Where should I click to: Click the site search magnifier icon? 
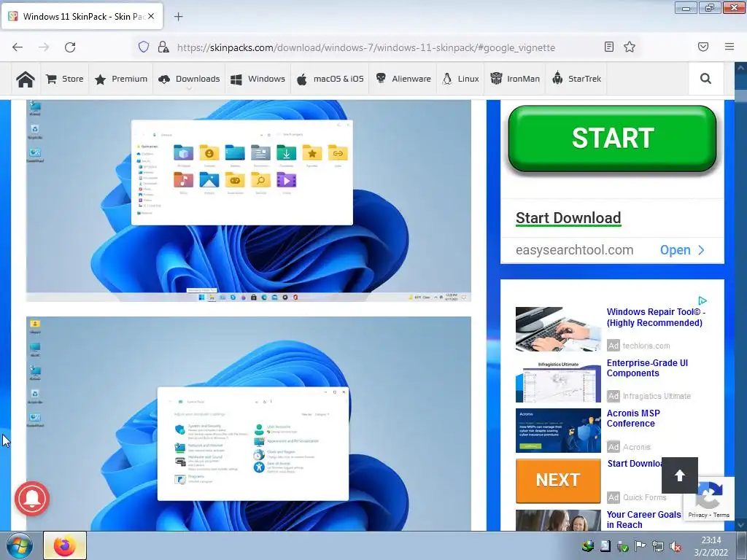[705, 79]
